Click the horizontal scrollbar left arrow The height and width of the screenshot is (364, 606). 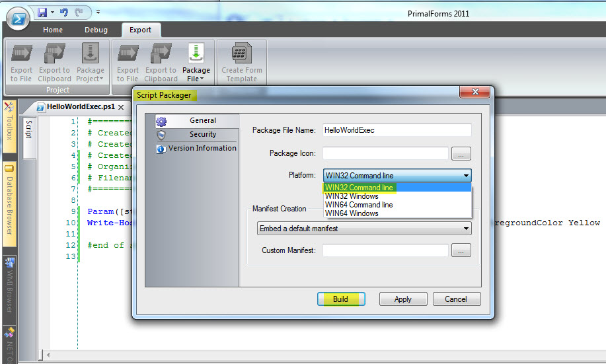(x=48, y=355)
